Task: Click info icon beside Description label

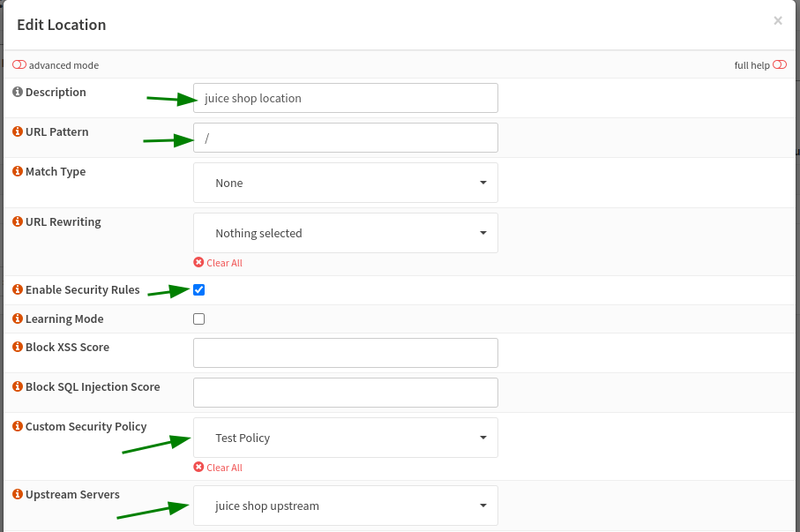Action: (17, 93)
